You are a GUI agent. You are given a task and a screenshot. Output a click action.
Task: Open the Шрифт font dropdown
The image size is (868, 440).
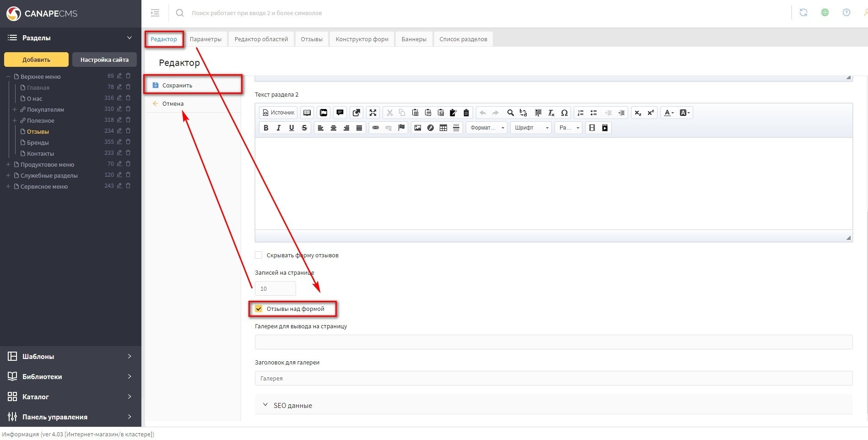[x=531, y=128]
